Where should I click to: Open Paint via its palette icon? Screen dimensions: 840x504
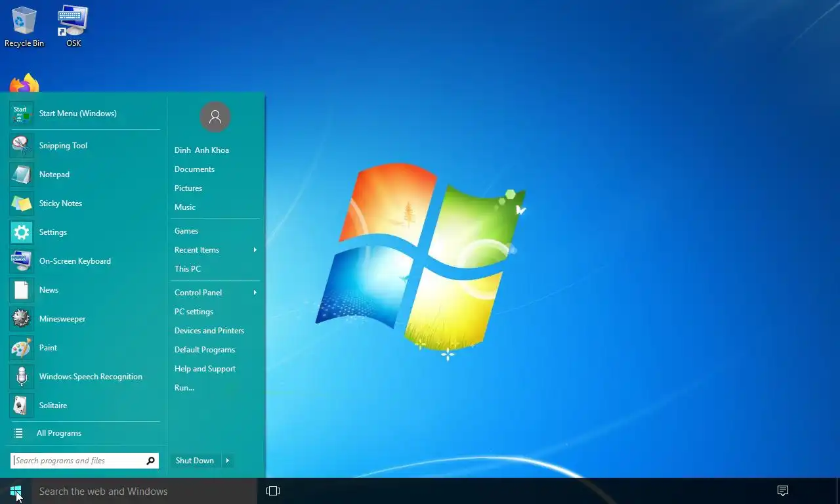click(x=21, y=348)
